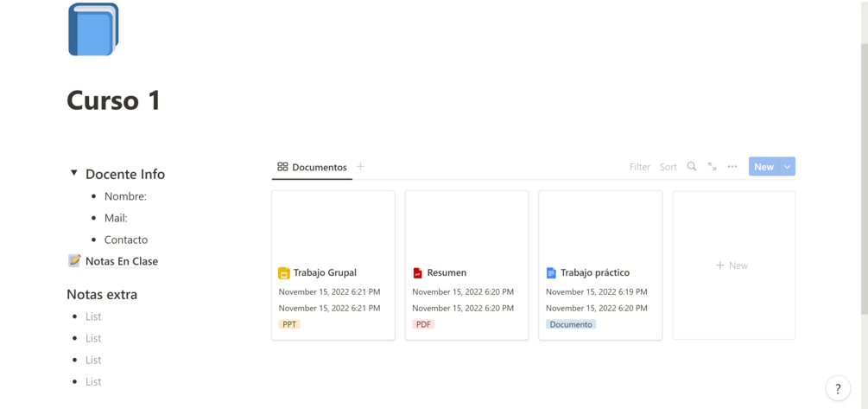Click the blue book page icon
The width and height of the screenshot is (868, 409).
(x=93, y=29)
